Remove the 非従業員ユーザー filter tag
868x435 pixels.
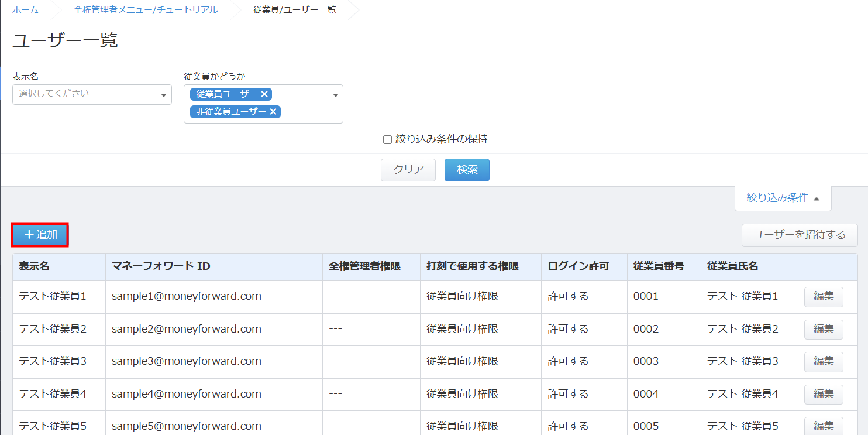[273, 112]
